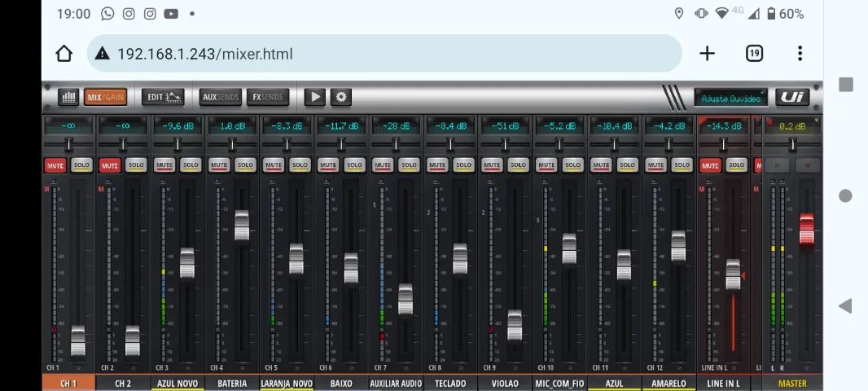Select the LARANJA_NOVO channel label
The height and width of the screenshot is (391, 868).
(287, 383)
